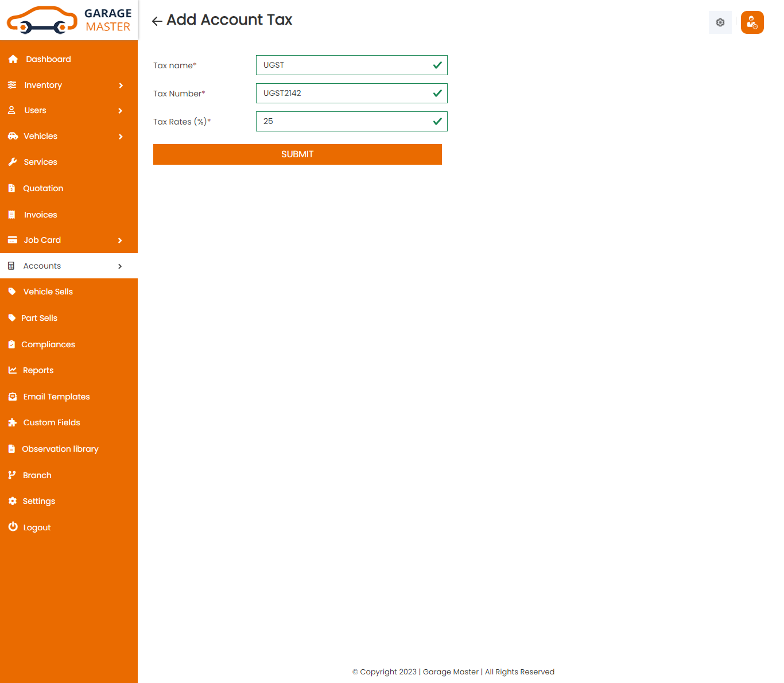Image resolution: width=784 pixels, height=683 pixels.
Task: Navigate to the Quotation section
Action: point(43,188)
